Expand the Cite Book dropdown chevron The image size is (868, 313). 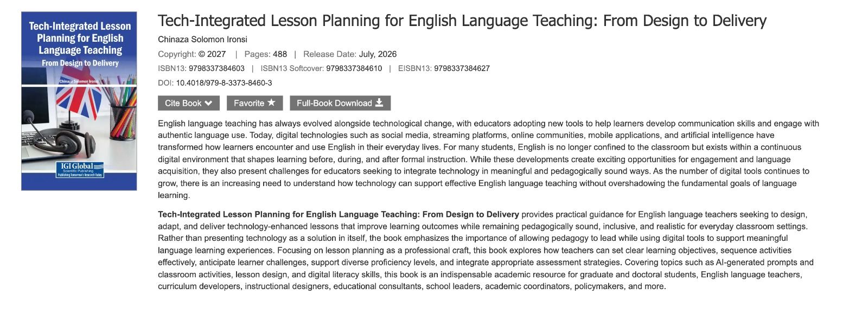pos(208,103)
